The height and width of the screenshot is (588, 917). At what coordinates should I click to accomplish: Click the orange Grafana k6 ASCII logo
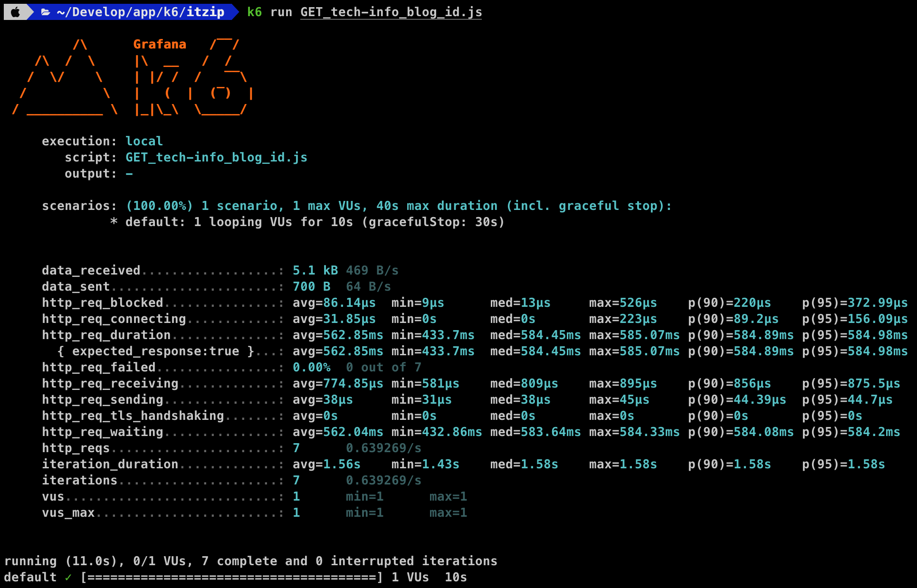click(133, 78)
